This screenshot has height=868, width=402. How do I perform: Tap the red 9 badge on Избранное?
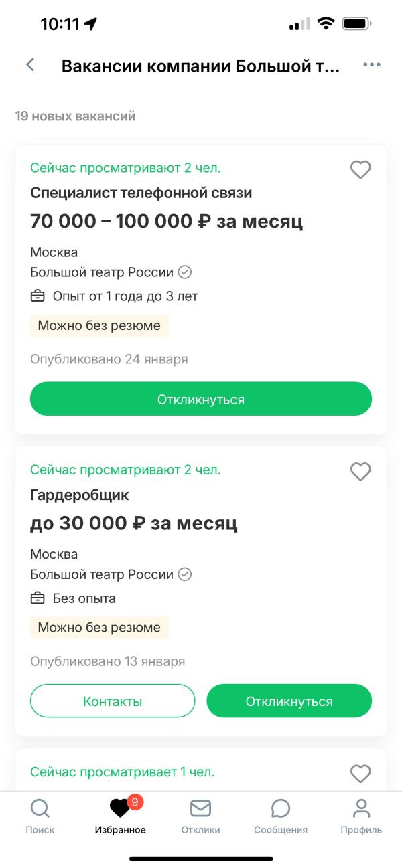coord(135,802)
